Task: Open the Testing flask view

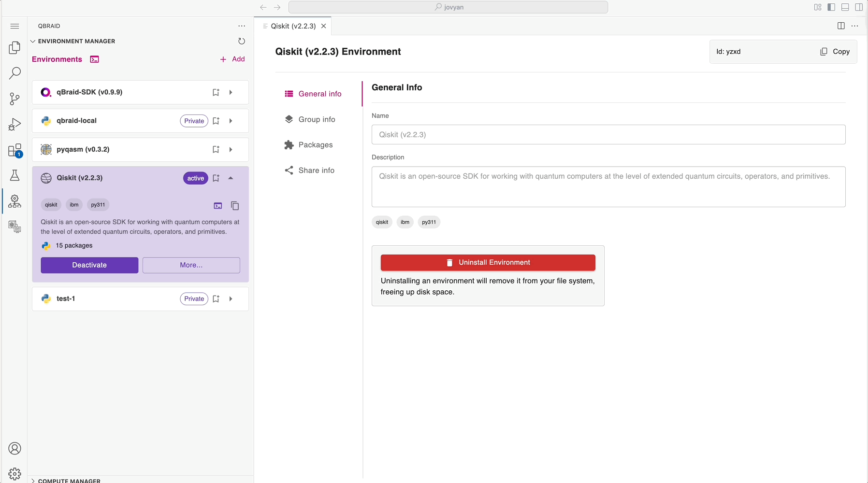Action: coord(15,175)
